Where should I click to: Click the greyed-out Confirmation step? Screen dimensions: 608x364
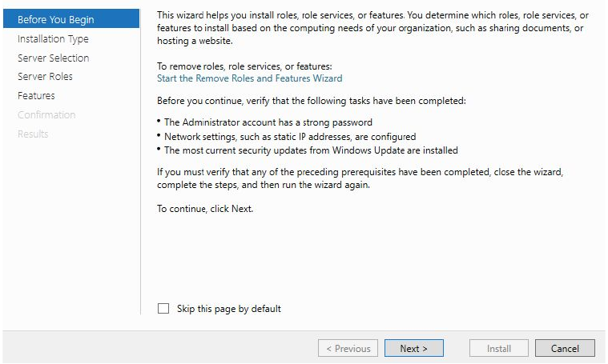(46, 115)
